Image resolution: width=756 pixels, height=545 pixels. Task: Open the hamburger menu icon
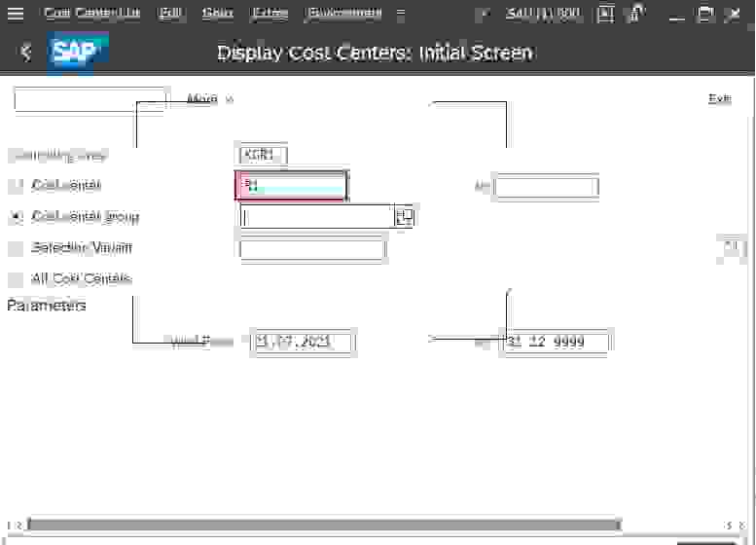click(16, 14)
